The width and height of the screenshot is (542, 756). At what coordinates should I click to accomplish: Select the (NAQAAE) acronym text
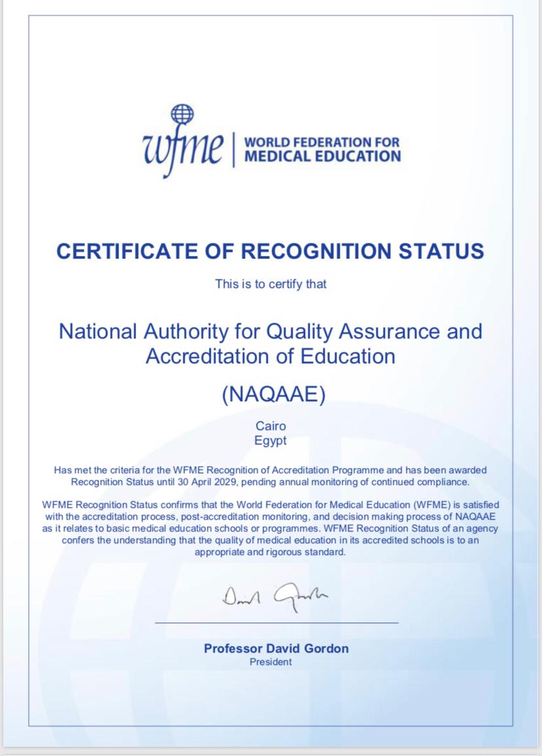(x=273, y=395)
